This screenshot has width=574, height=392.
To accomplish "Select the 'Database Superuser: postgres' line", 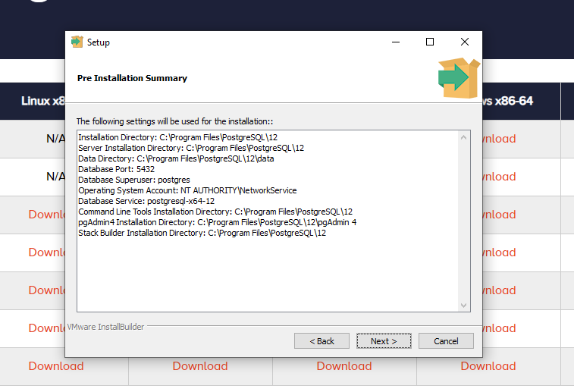I will click(x=134, y=180).
